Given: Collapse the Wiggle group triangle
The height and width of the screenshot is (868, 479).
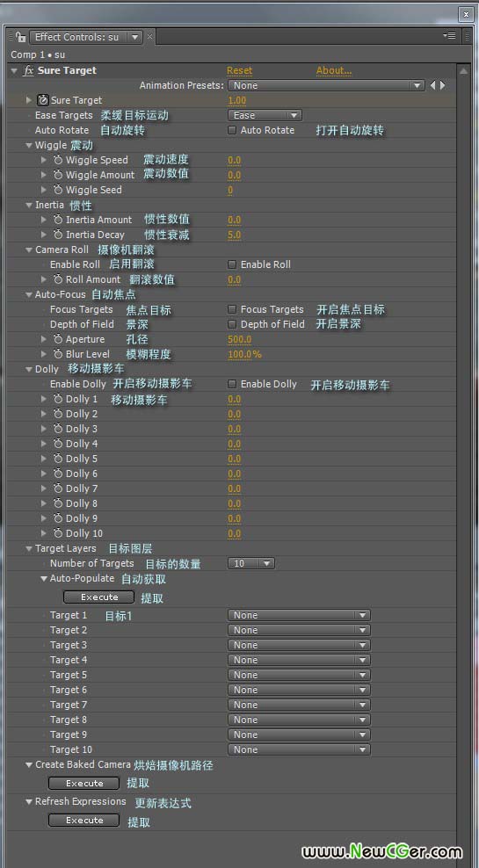Looking at the screenshot, I should tap(29, 146).
